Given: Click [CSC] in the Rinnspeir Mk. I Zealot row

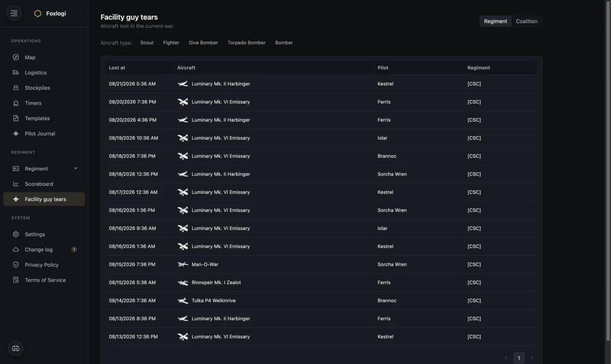Looking at the screenshot, I should pyautogui.click(x=474, y=282).
